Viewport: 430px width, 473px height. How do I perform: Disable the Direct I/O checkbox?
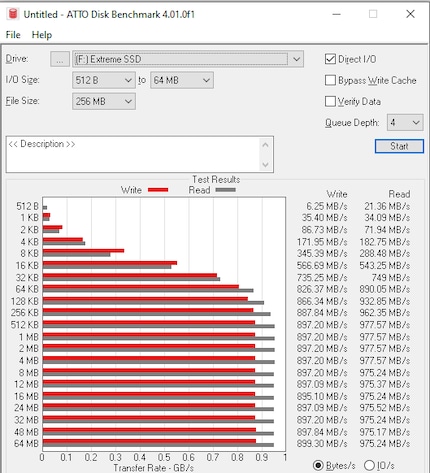click(330, 59)
